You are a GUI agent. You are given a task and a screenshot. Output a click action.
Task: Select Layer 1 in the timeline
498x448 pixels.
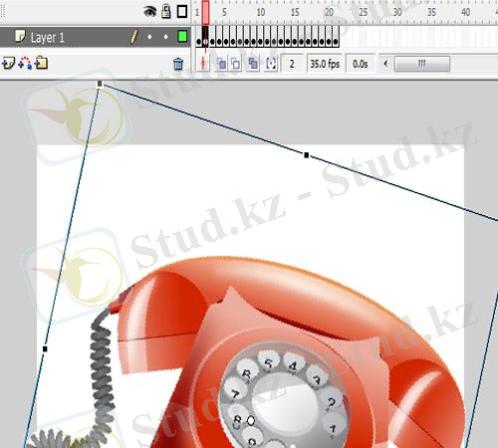[x=48, y=37]
